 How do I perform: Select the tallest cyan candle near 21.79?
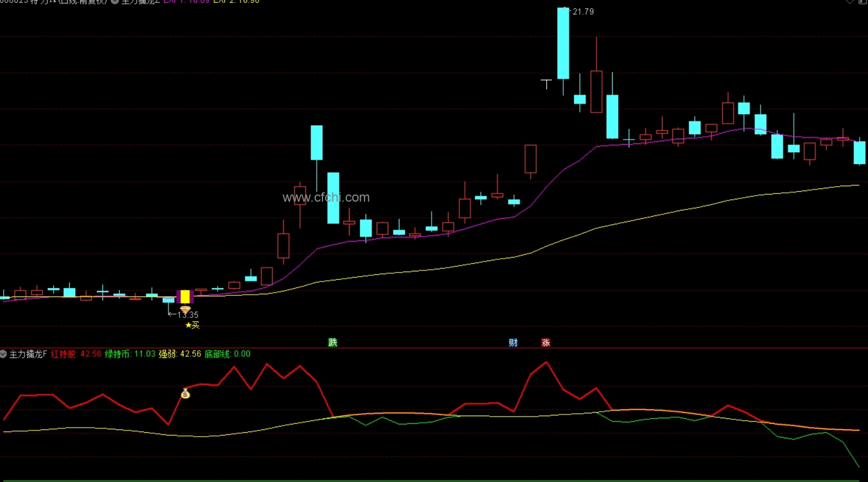(x=563, y=43)
